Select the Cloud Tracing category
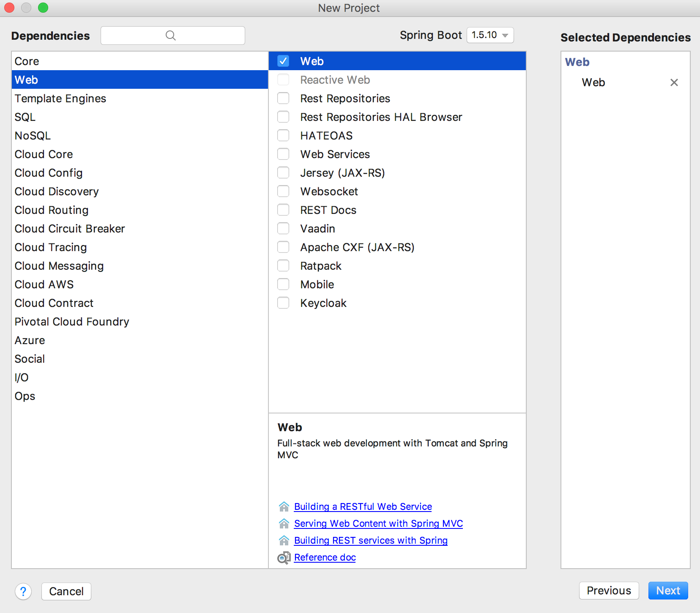This screenshot has height=613, width=700. point(140,247)
